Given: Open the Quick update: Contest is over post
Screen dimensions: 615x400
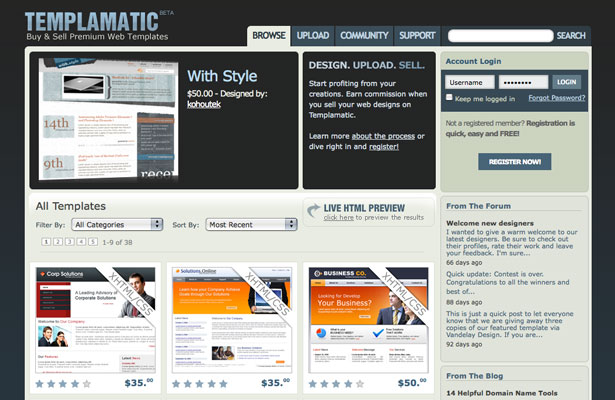Looking at the screenshot, I should [508, 282].
